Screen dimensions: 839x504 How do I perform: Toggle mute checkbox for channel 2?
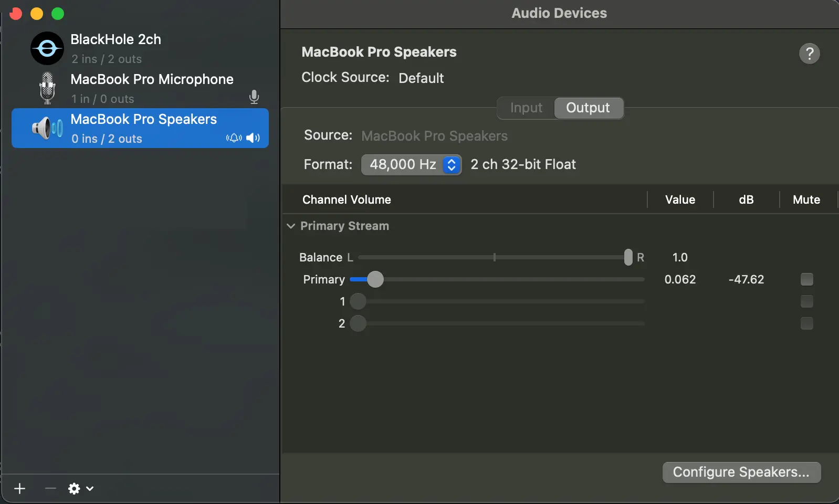coord(806,323)
